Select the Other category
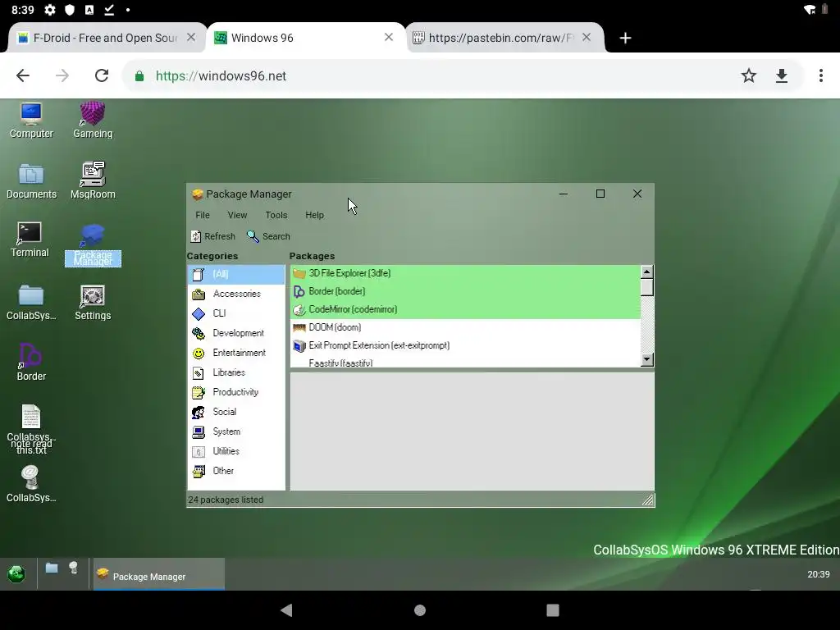The image size is (840, 630). pyautogui.click(x=236, y=471)
